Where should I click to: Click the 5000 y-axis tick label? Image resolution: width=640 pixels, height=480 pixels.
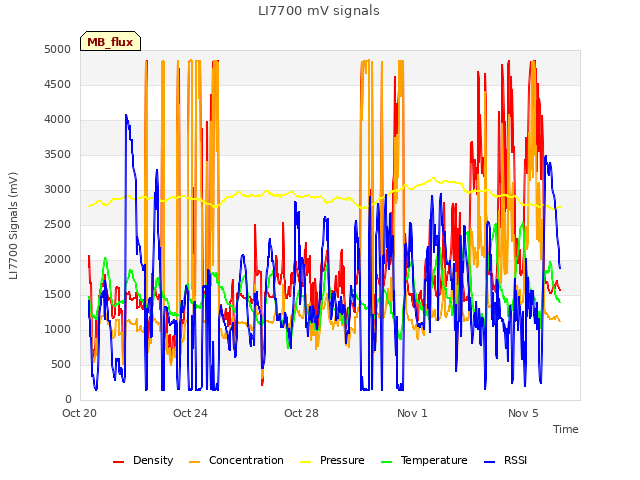pos(58,49)
